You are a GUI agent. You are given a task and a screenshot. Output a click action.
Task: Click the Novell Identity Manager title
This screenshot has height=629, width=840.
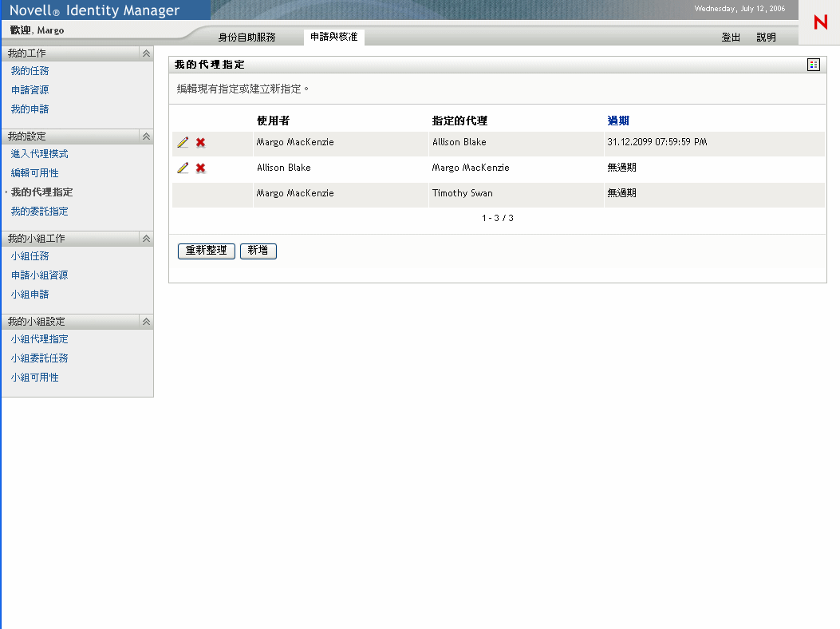coord(95,10)
